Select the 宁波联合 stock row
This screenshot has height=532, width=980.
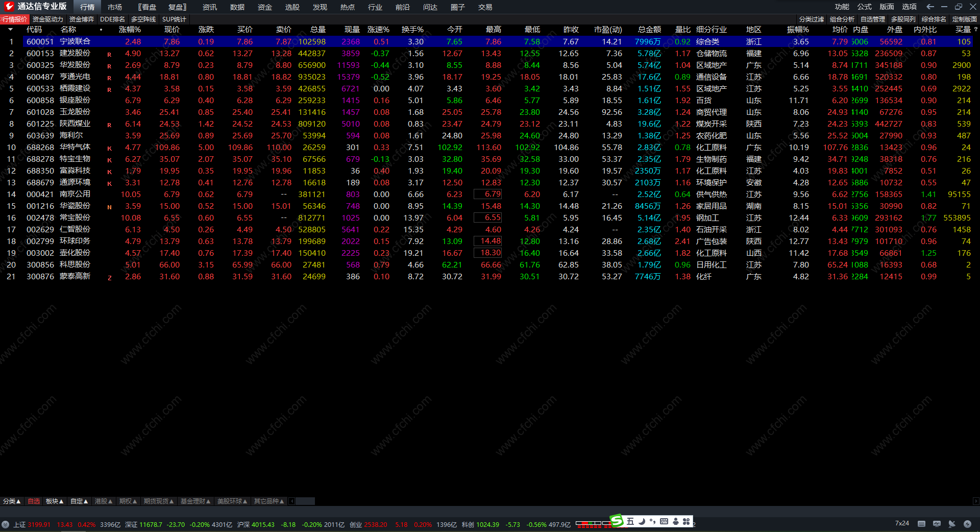coord(498,41)
